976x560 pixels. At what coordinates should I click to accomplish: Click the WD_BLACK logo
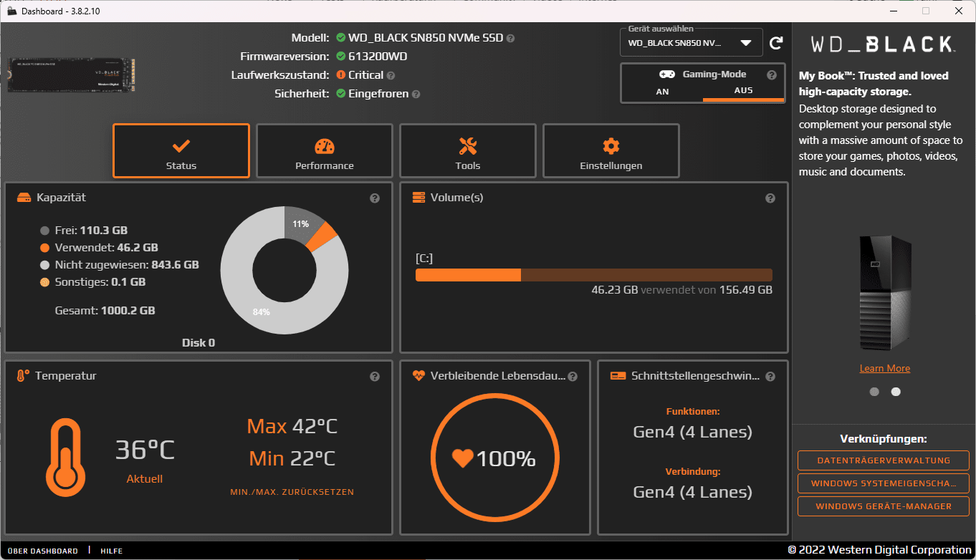883,44
